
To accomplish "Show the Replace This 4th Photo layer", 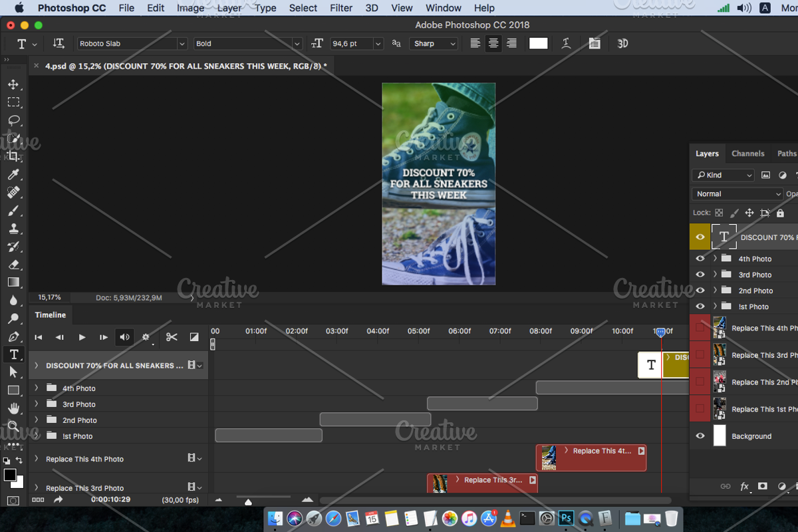I will (700, 328).
